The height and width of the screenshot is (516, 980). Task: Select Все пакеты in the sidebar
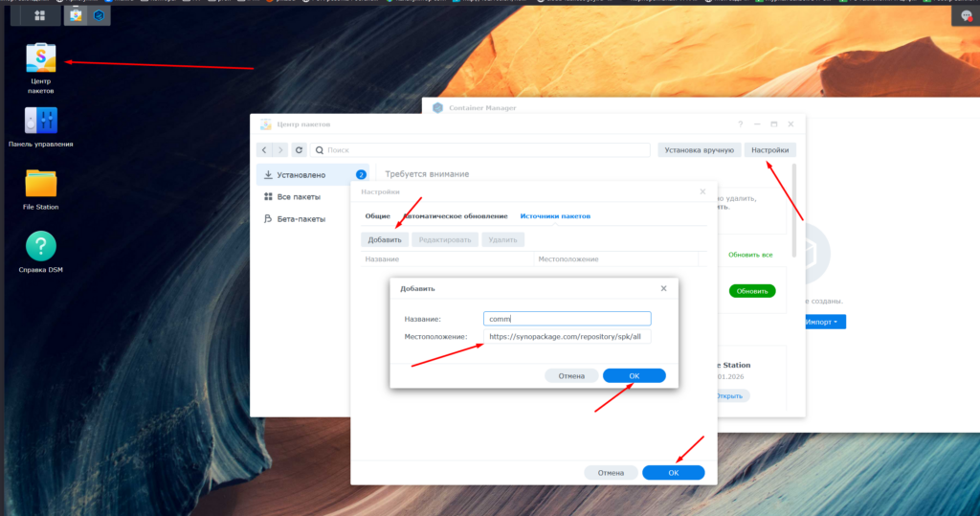[298, 196]
